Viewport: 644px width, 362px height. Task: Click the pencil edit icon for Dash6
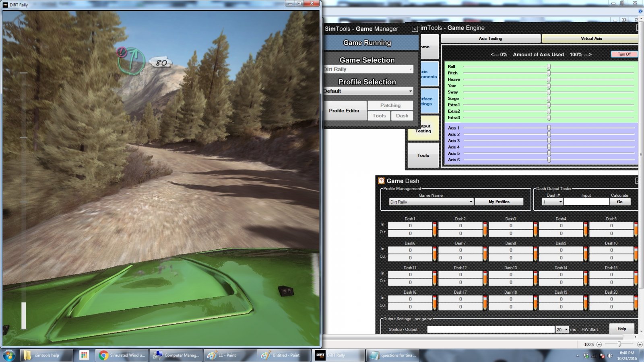(435, 254)
